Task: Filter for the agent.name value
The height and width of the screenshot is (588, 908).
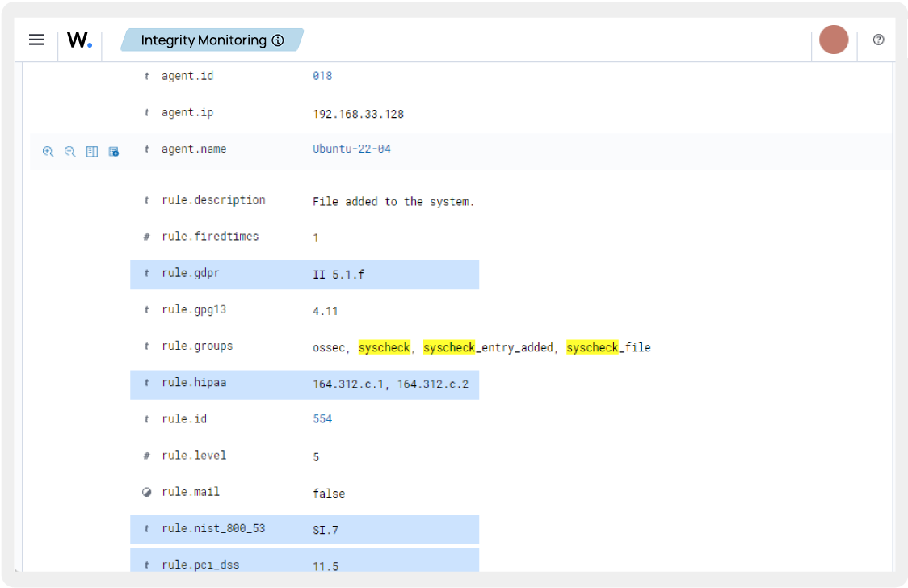Action: (x=48, y=152)
